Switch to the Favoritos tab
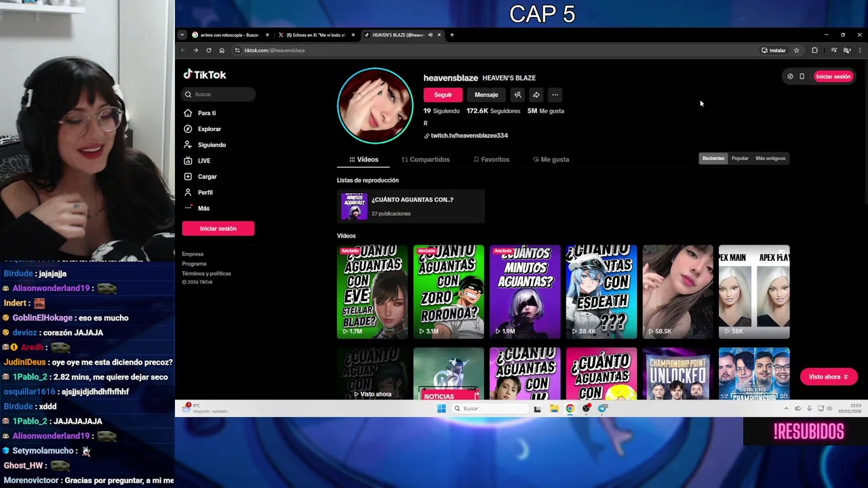Screen dimensions: 868x488 pos(491,159)
